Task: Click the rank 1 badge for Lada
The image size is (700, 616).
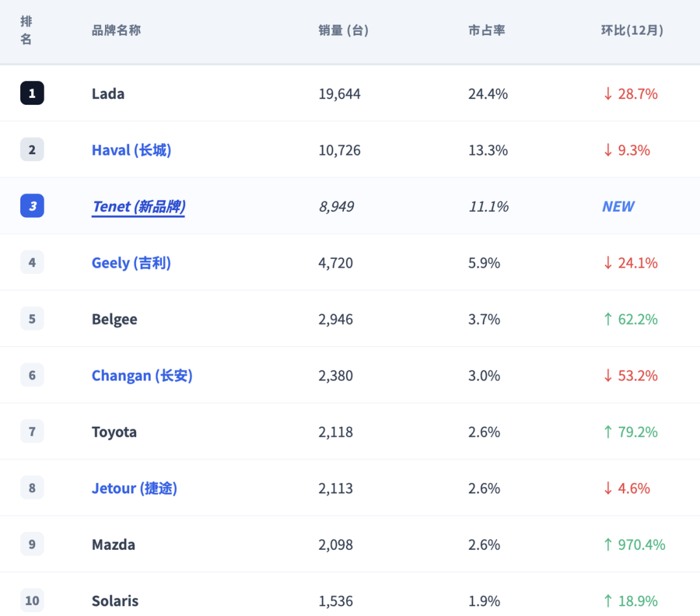Action: pyautogui.click(x=32, y=93)
